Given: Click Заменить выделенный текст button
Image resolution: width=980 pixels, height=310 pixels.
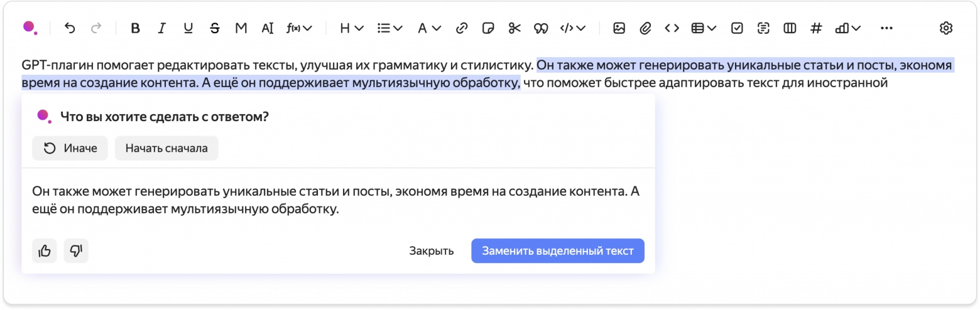Looking at the screenshot, I should 558,251.
